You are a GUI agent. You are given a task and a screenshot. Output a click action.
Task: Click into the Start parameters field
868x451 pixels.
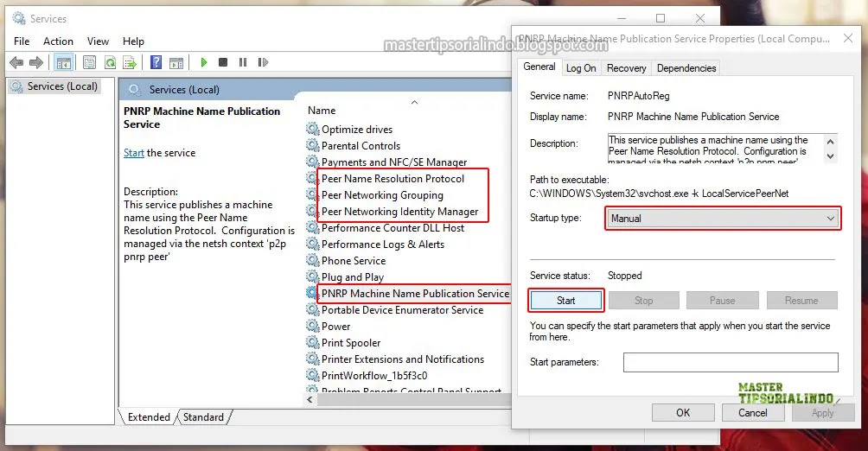pos(731,363)
